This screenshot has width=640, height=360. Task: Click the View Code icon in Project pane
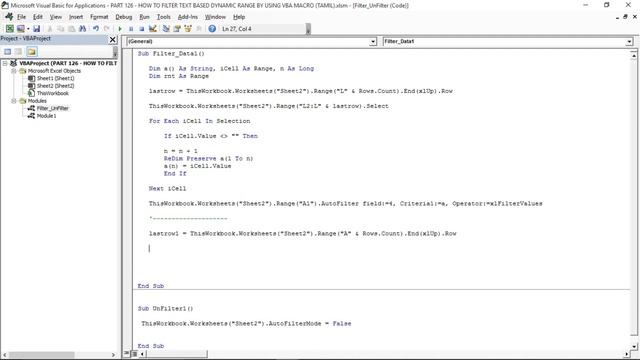pyautogui.click(x=7, y=51)
